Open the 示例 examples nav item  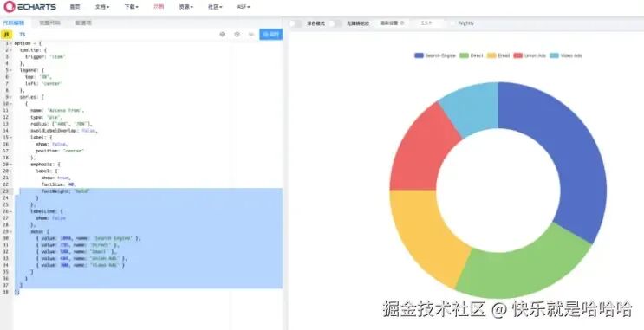pos(159,7)
